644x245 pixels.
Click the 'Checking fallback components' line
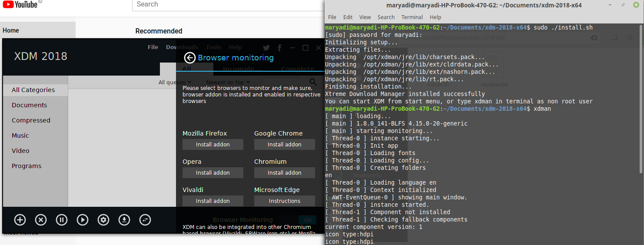(x=396, y=219)
